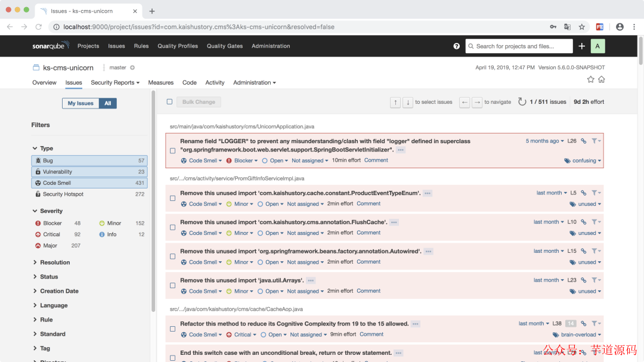Viewport: 644px width, 362px height.
Task: Open Quality Profiles page
Action: (x=178, y=46)
